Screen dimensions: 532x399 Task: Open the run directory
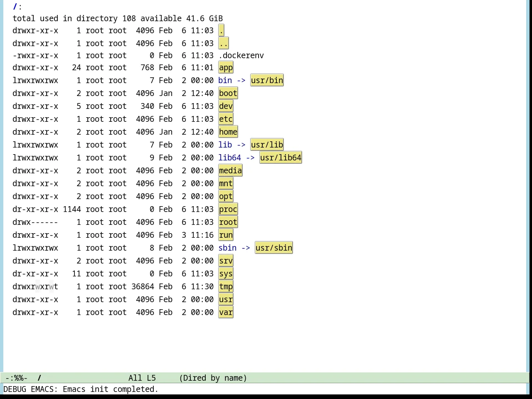(x=226, y=235)
